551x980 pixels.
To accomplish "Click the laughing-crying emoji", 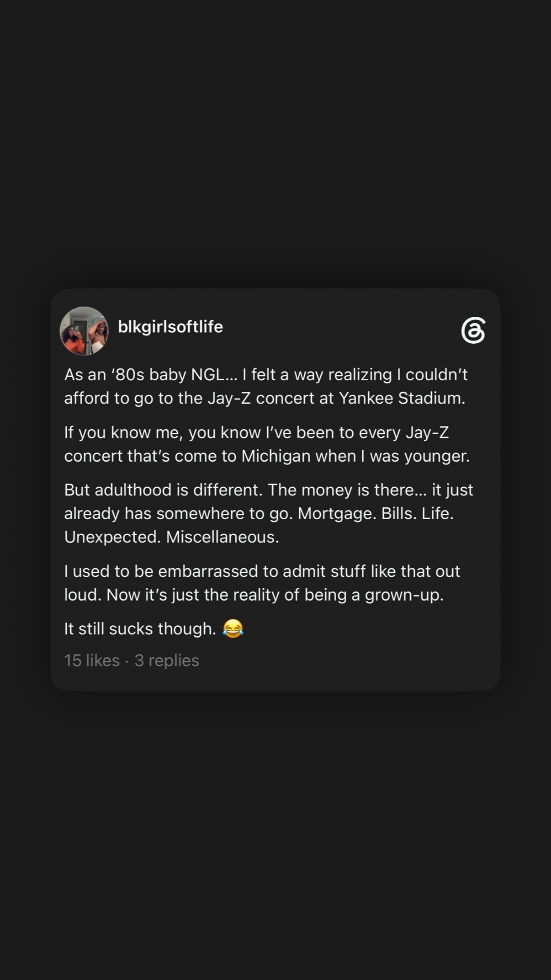I will [233, 628].
